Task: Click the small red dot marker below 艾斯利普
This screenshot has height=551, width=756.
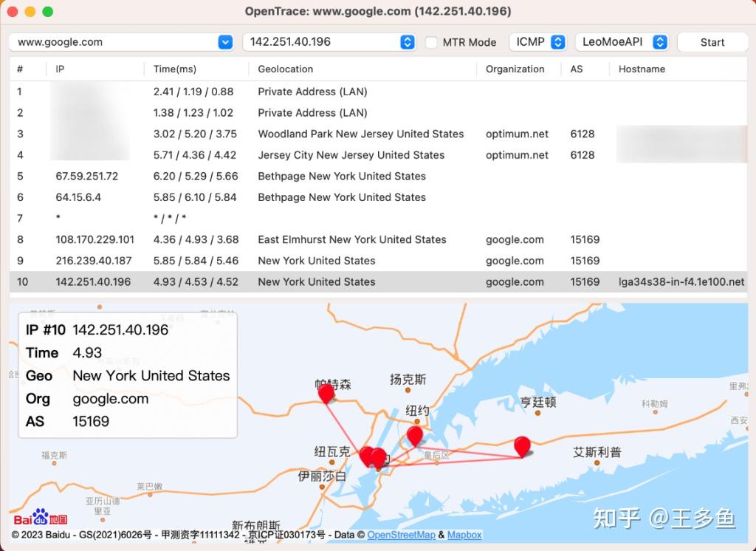Action: [597, 464]
